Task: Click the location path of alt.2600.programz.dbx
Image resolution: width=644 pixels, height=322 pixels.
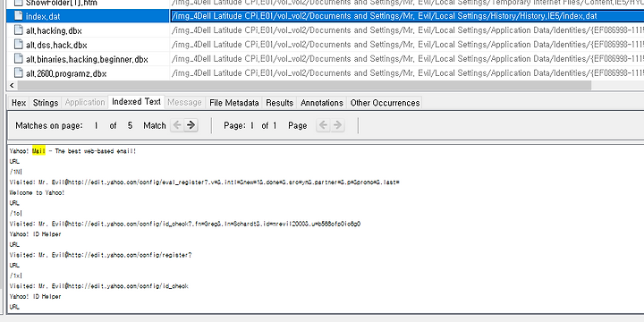Action: 408,73
